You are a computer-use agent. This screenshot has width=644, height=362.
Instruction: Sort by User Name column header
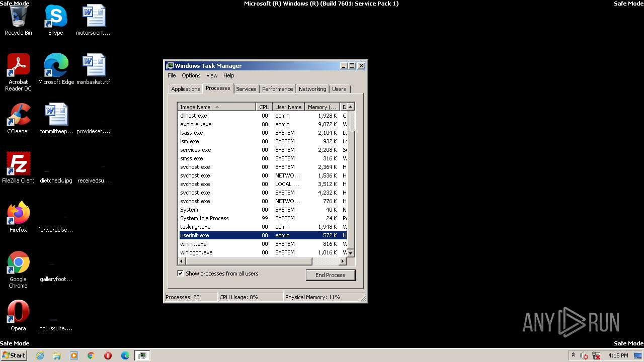click(x=288, y=107)
